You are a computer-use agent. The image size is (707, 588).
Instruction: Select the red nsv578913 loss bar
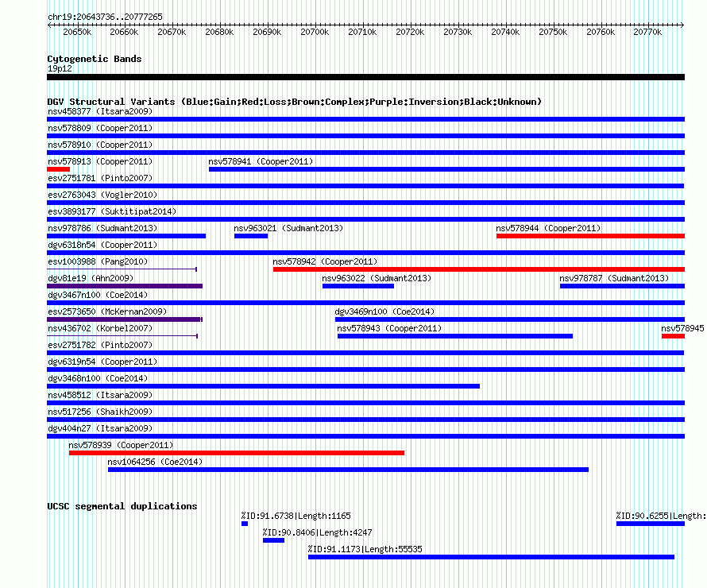[58, 169]
